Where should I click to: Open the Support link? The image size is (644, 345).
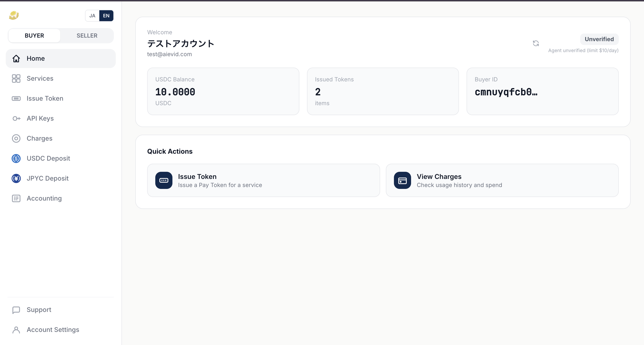pyautogui.click(x=61, y=310)
